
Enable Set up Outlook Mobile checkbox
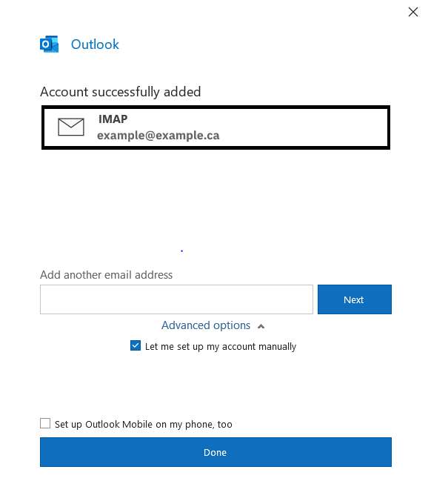[45, 423]
